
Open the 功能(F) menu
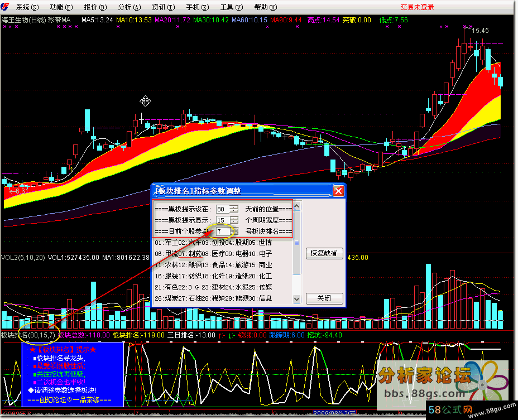(61, 7)
